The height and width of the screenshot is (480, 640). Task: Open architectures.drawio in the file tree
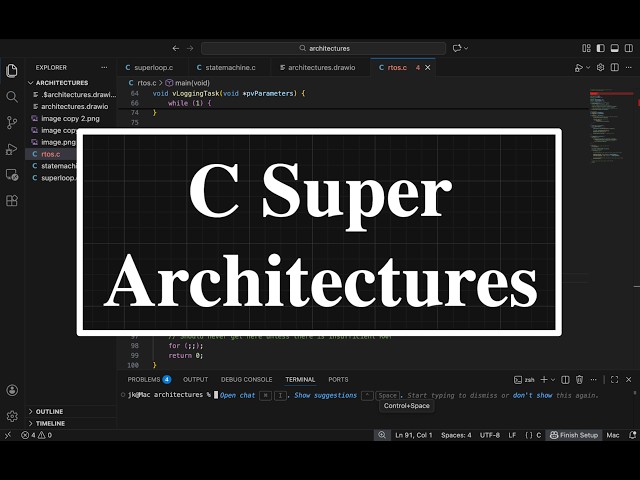pyautogui.click(x=73, y=107)
